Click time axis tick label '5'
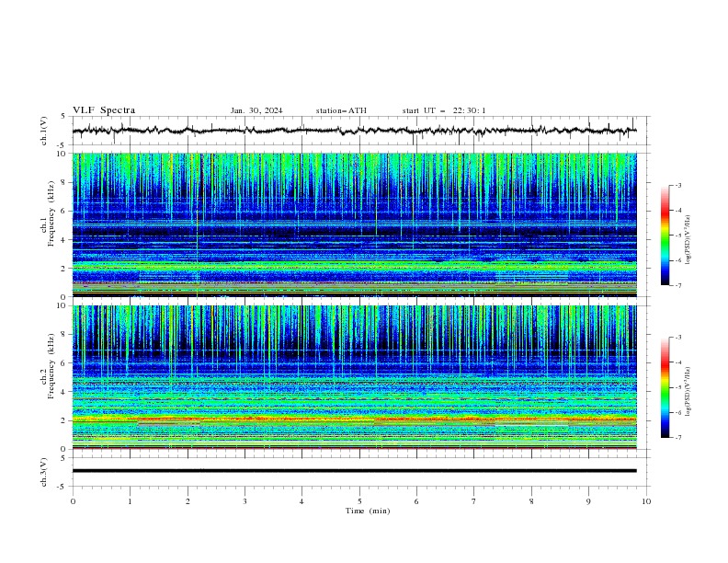 point(359,501)
